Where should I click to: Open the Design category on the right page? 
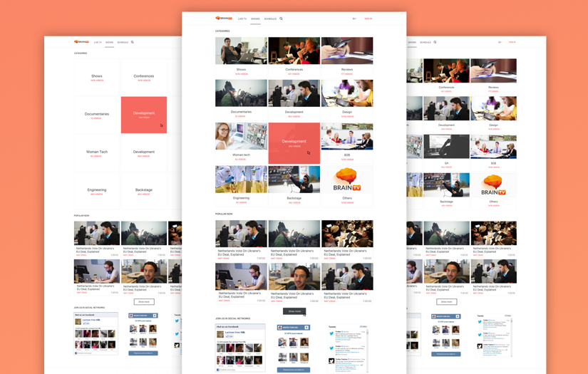pos(493,114)
